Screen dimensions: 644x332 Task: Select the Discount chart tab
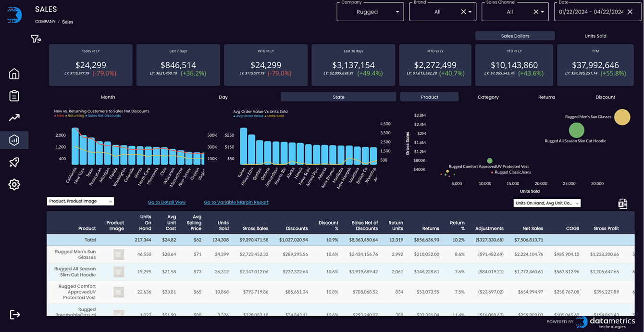(x=606, y=97)
